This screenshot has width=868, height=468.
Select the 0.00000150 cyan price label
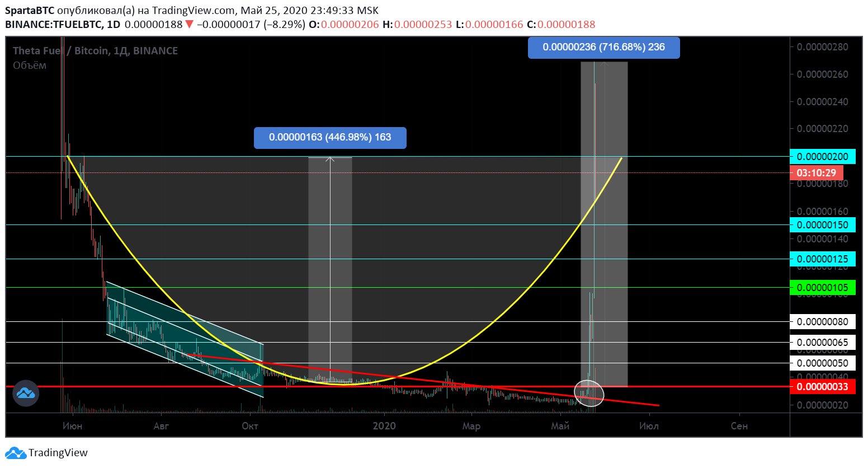click(823, 225)
